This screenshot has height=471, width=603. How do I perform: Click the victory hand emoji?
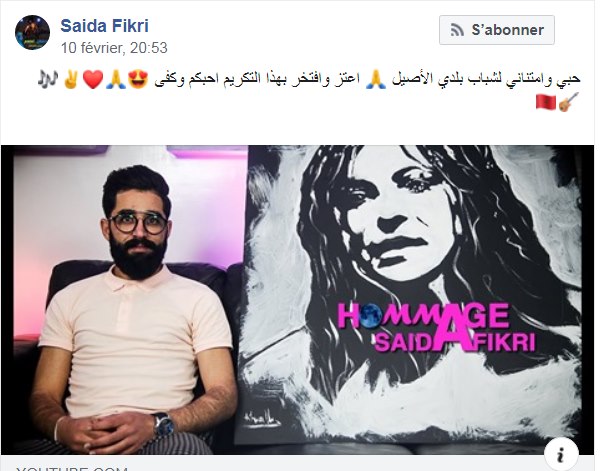point(71,80)
